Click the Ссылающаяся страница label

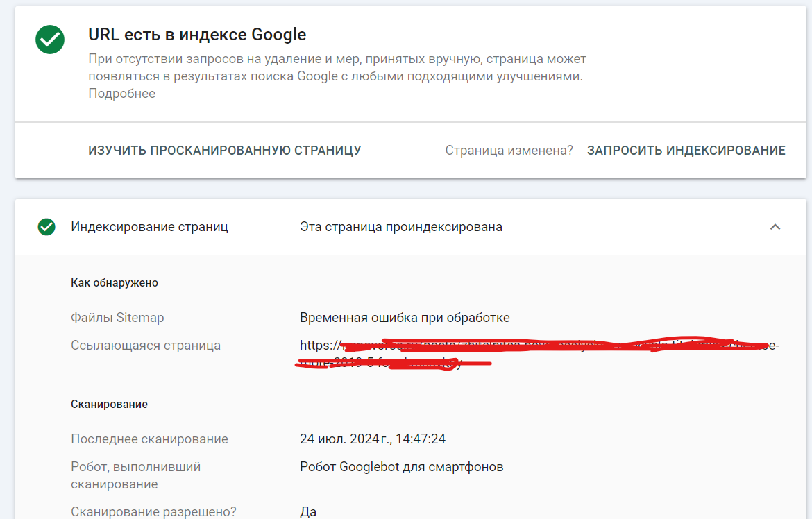pos(146,346)
